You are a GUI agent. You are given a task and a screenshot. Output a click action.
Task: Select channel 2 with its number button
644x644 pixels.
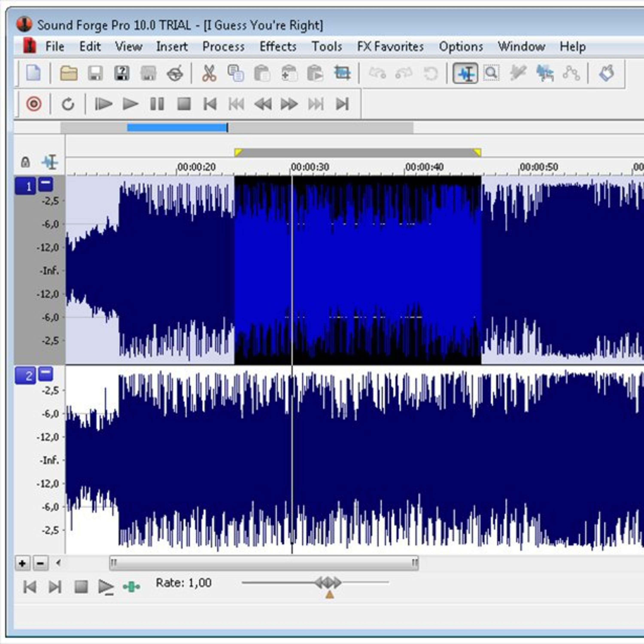pyautogui.click(x=25, y=376)
